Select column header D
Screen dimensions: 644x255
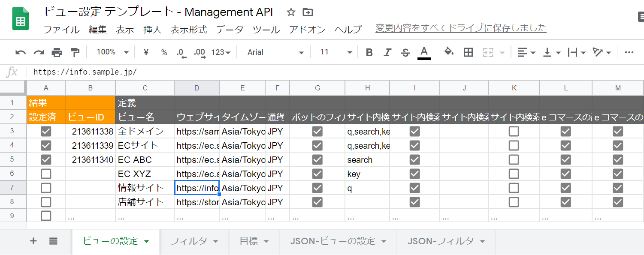(x=197, y=88)
